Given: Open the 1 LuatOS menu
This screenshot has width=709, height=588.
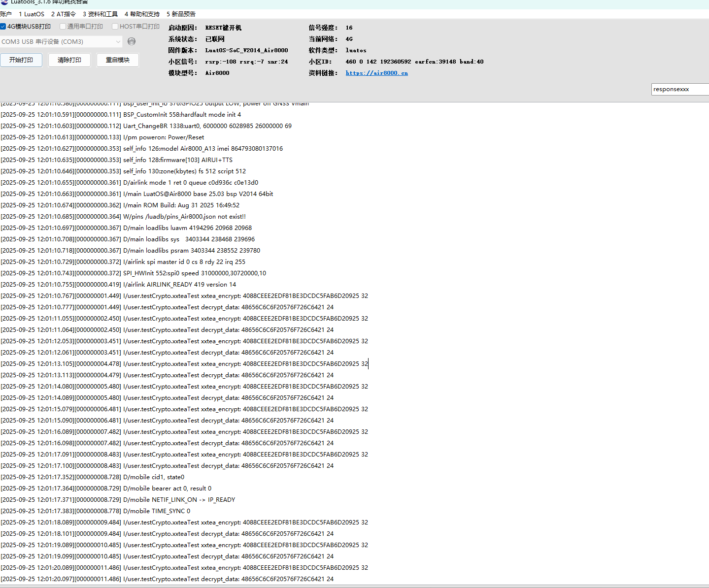Looking at the screenshot, I should pyautogui.click(x=32, y=14).
